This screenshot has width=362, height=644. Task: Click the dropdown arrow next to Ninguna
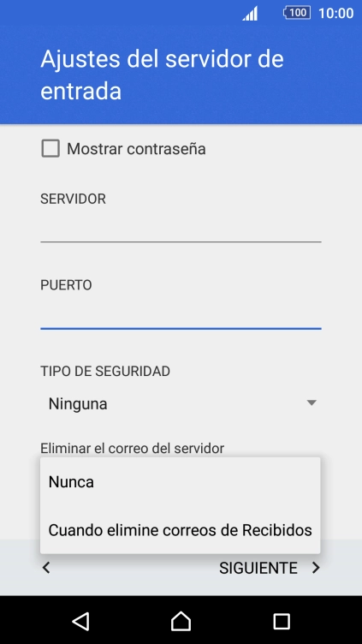(312, 402)
